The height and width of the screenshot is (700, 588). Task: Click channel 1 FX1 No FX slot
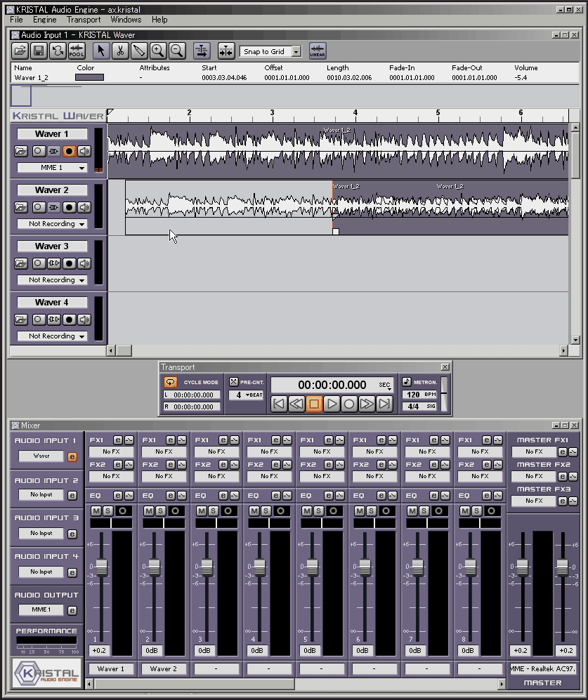click(x=111, y=451)
